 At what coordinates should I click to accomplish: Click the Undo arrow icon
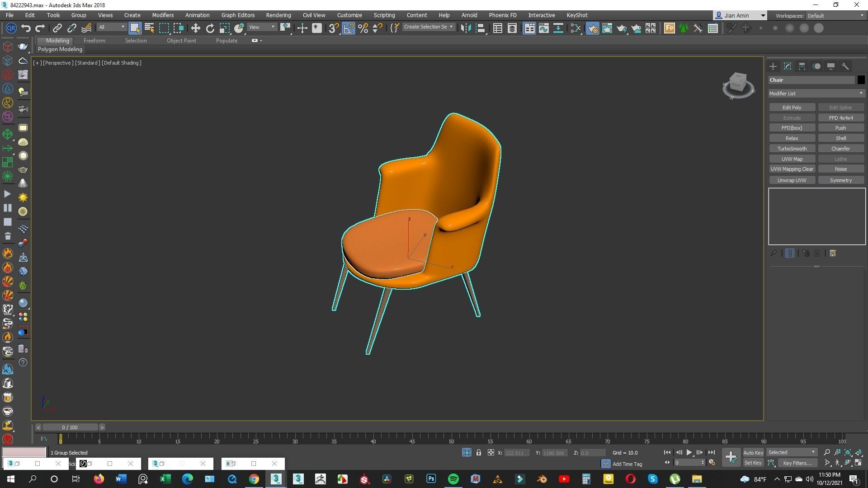pos(26,28)
